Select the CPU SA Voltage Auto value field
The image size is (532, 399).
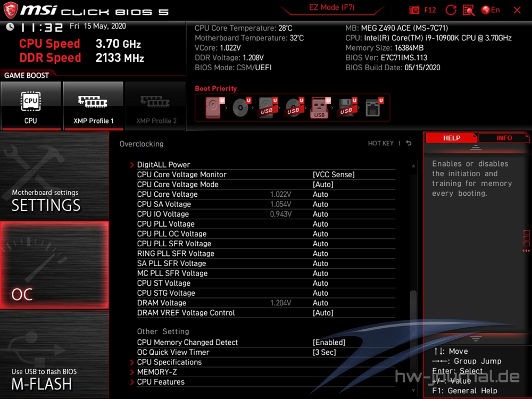pyautogui.click(x=320, y=204)
